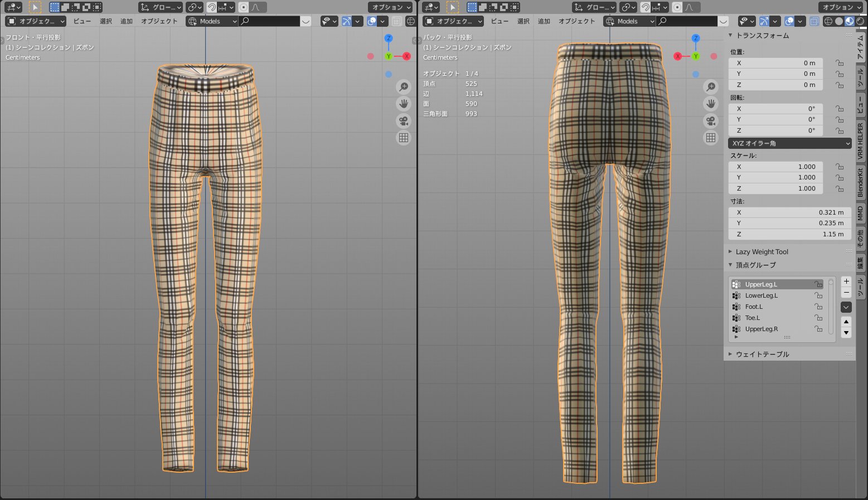Select rendered shading in right viewport
The image size is (868, 500).
(860, 21)
